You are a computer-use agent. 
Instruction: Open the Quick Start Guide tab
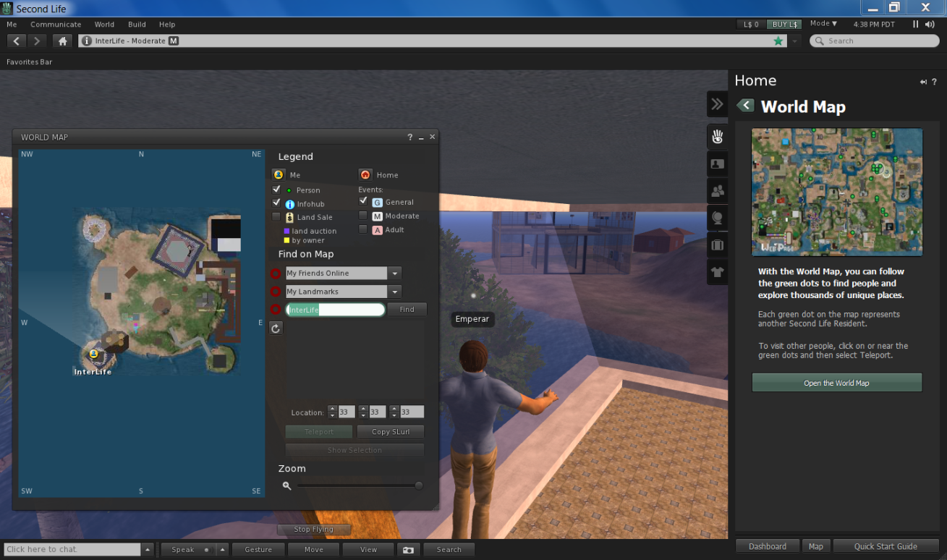(886, 546)
